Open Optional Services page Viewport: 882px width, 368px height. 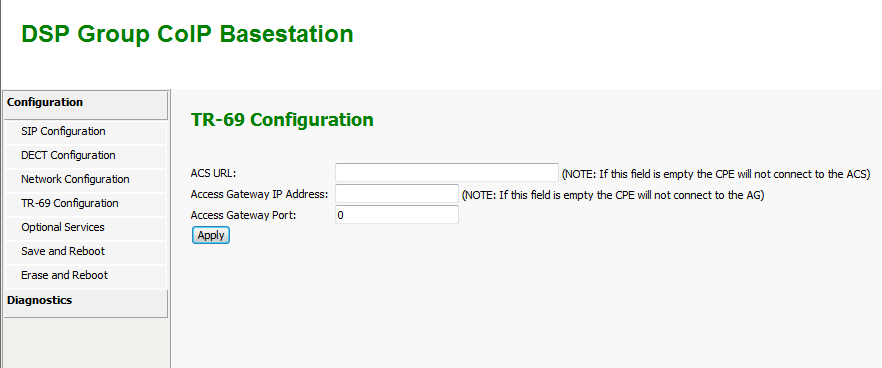pyautogui.click(x=86, y=228)
